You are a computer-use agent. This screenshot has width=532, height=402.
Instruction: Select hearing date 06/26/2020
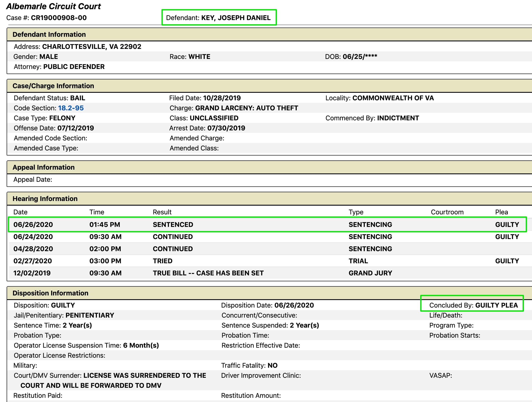point(33,225)
